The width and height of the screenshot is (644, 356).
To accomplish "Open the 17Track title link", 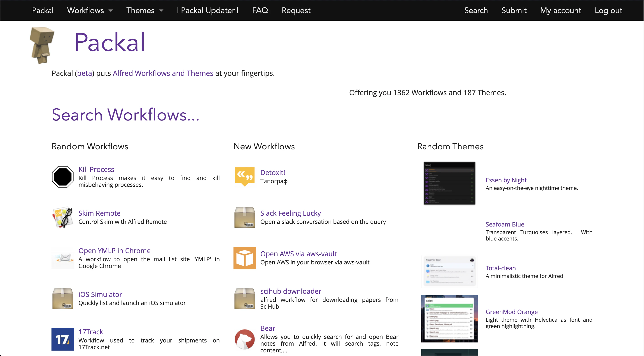I will coord(91,332).
